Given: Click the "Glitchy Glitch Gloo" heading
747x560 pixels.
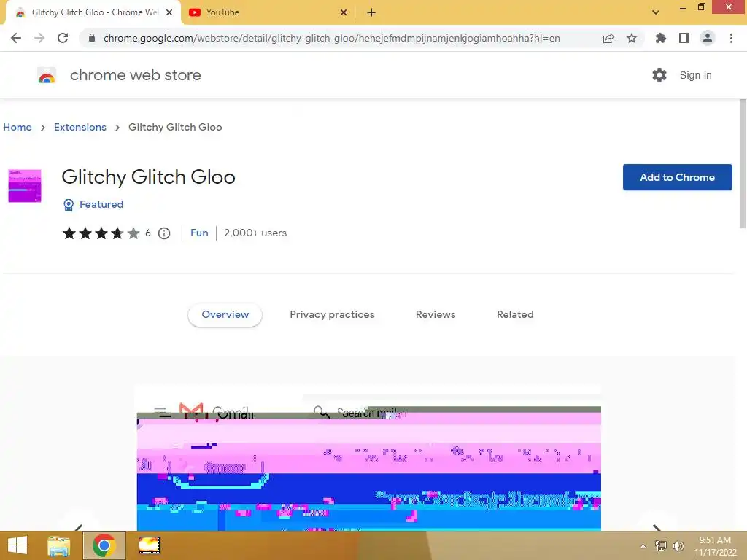Looking at the screenshot, I should click(148, 177).
